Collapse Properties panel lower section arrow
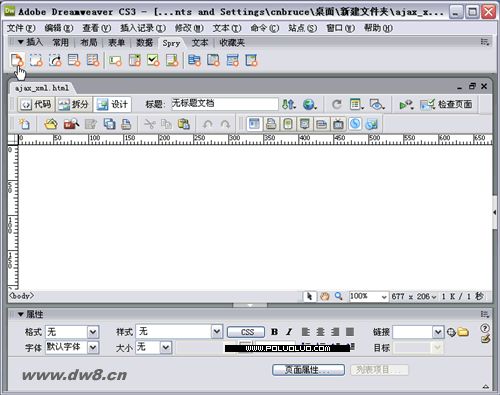Viewport: 500px width, 395px height. [x=486, y=386]
